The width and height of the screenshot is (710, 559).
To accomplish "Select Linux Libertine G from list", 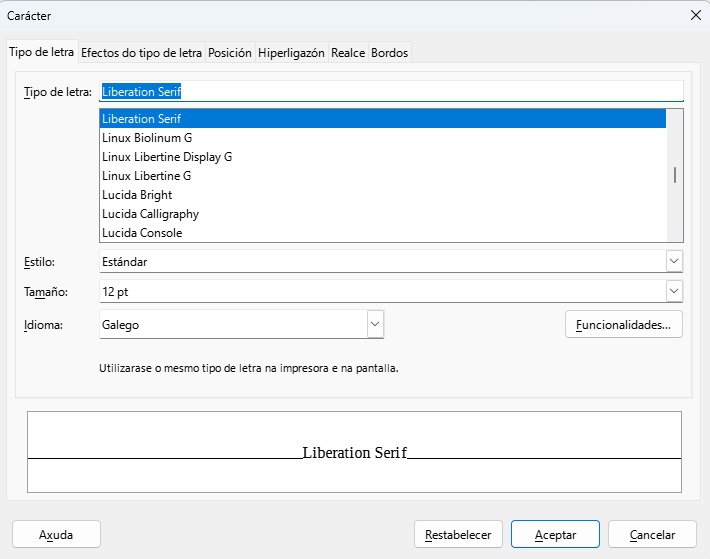I will pyautogui.click(x=147, y=176).
